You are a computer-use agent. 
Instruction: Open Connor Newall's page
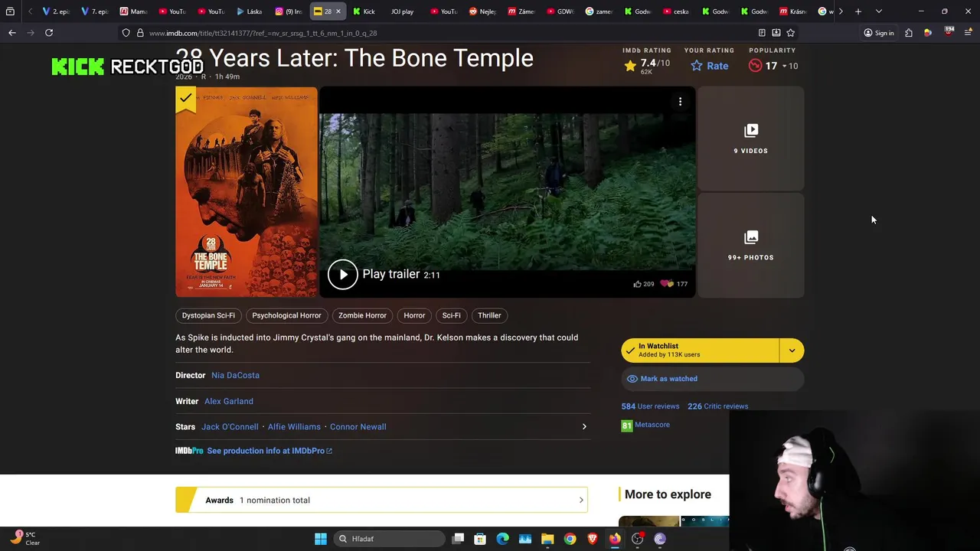coord(358,427)
